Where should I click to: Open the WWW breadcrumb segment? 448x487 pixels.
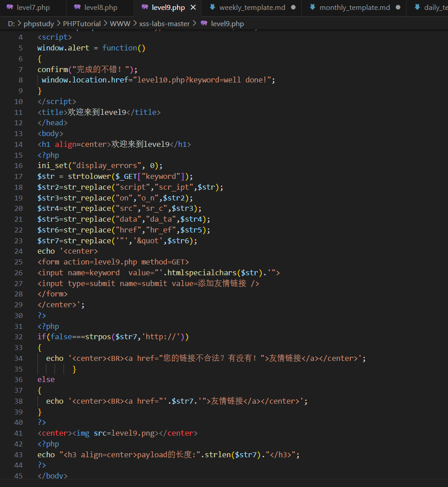tap(120, 23)
